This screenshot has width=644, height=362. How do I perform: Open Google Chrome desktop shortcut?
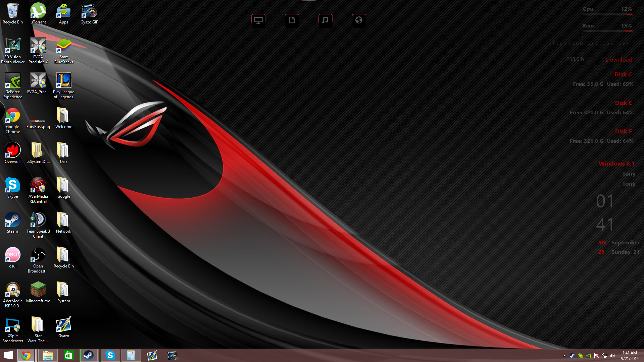point(13,120)
